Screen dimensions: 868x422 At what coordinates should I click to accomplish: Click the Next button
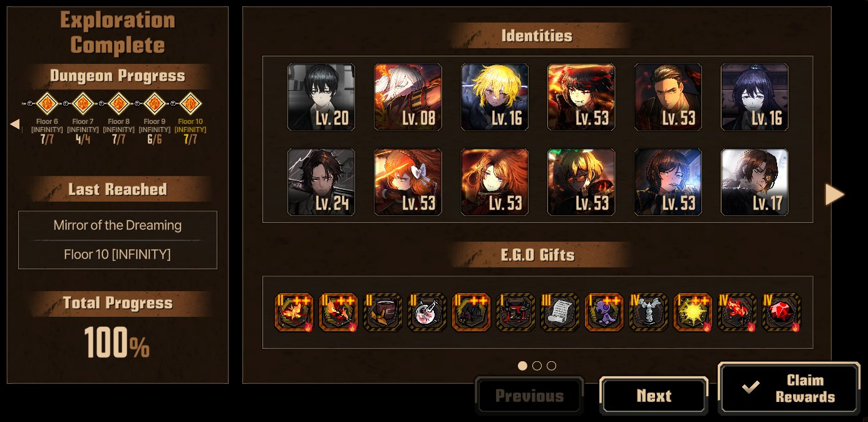point(654,396)
